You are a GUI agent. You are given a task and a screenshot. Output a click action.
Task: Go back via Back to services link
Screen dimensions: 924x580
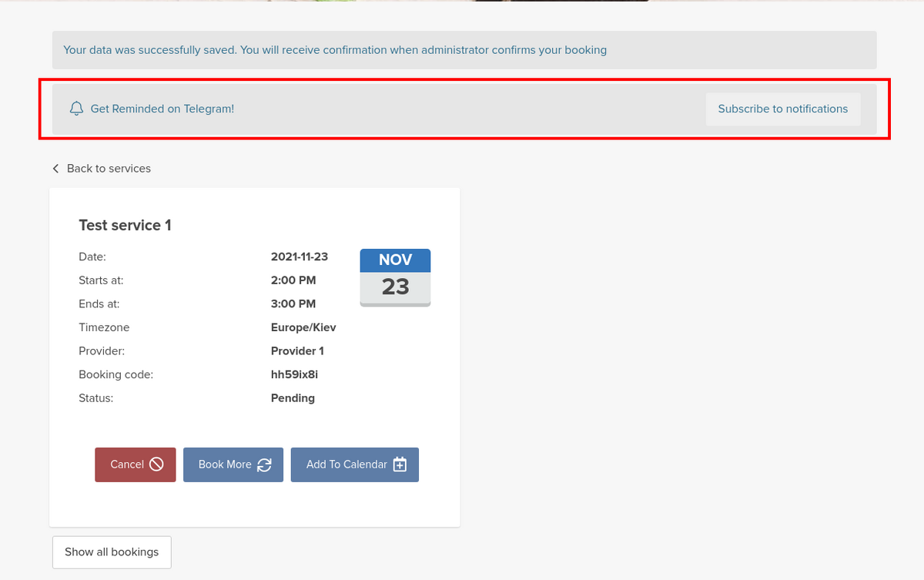point(109,169)
